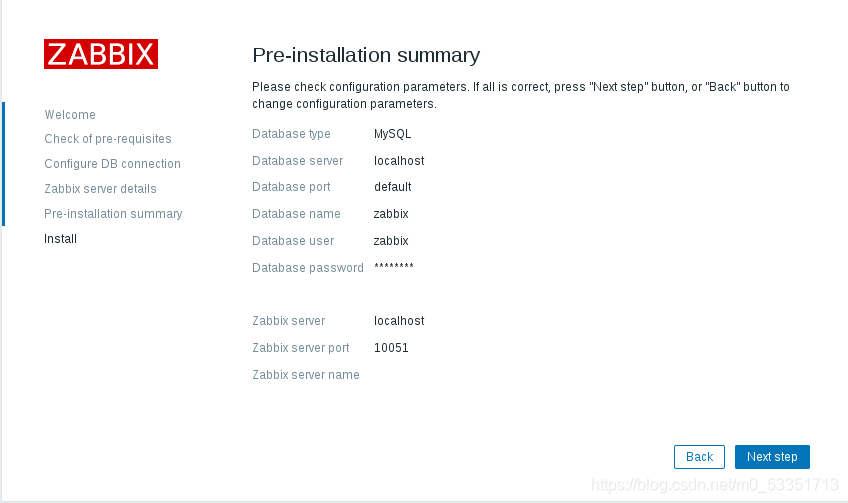The width and height of the screenshot is (848, 503).
Task: Select Pre-installation summary sidebar item
Action: [113, 214]
